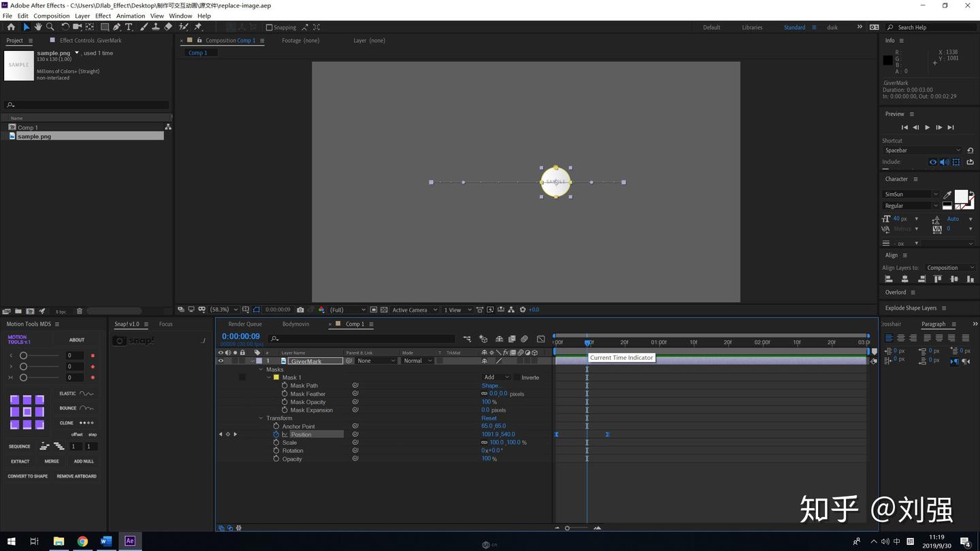Play the preview with Play button
The height and width of the screenshot is (551, 980).
(927, 127)
